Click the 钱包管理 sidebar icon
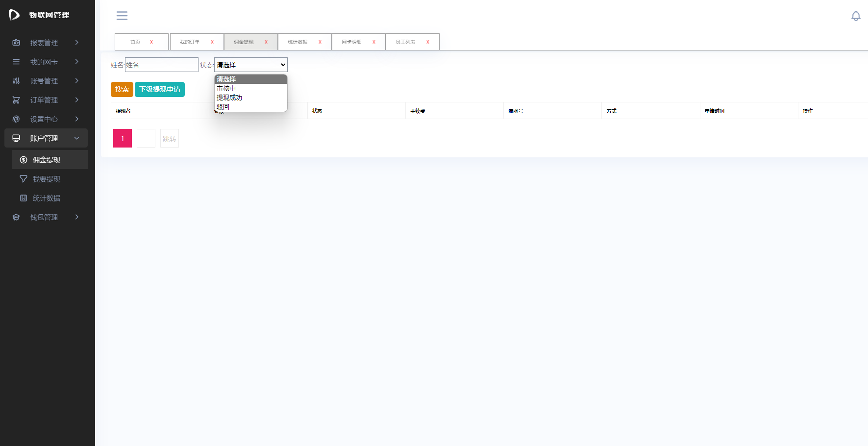Viewport: 868px width, 446px height. (x=16, y=217)
